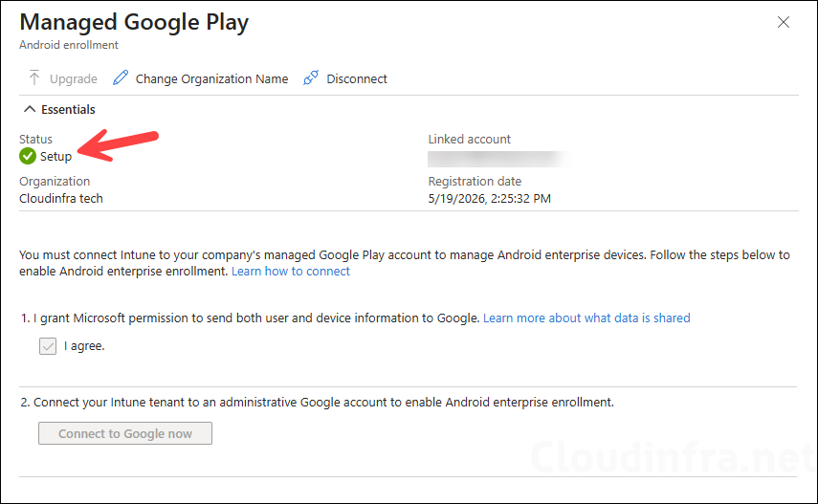This screenshot has height=504, width=818.
Task: Click the Organization label
Action: click(55, 181)
